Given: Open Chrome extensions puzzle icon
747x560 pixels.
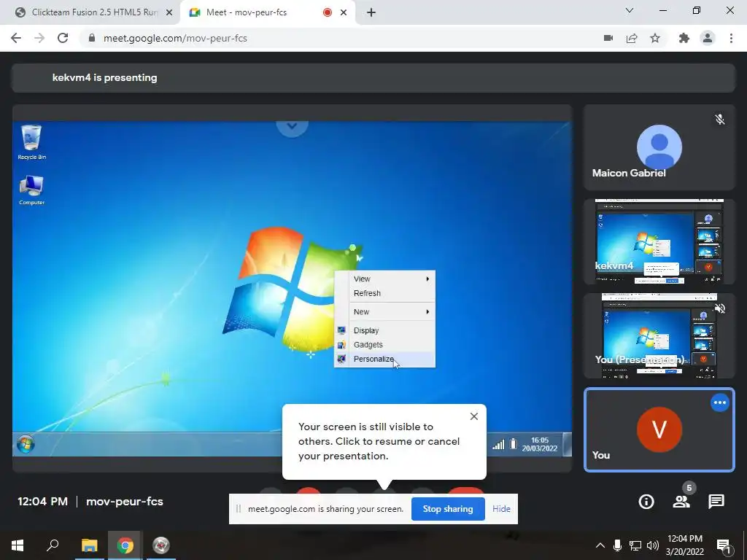Looking at the screenshot, I should (684, 38).
